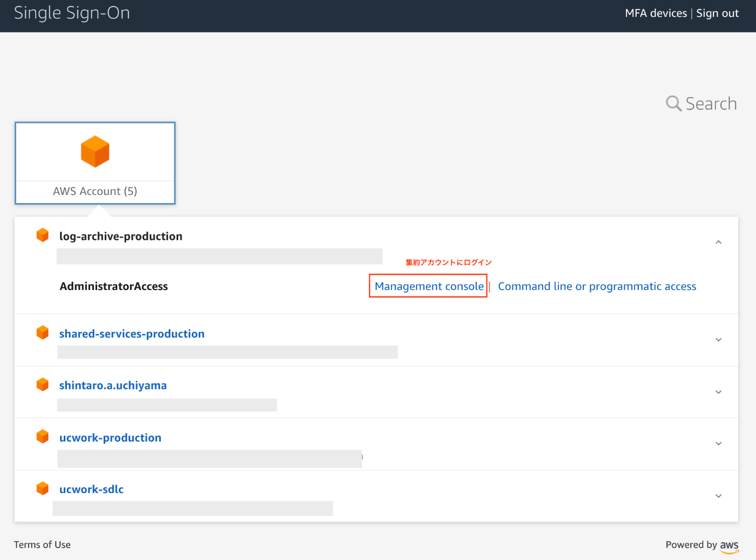
Task: Open the Terms of Use link
Action: click(x=42, y=544)
